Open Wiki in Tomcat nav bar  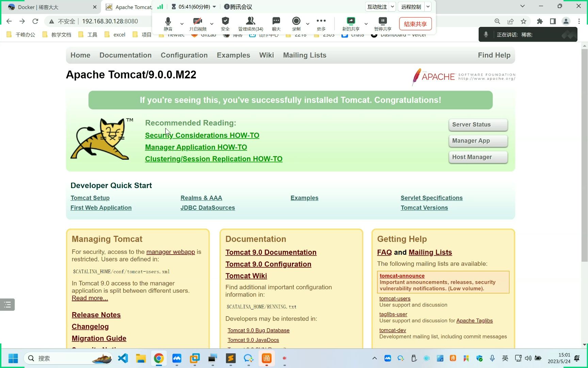pos(266,55)
